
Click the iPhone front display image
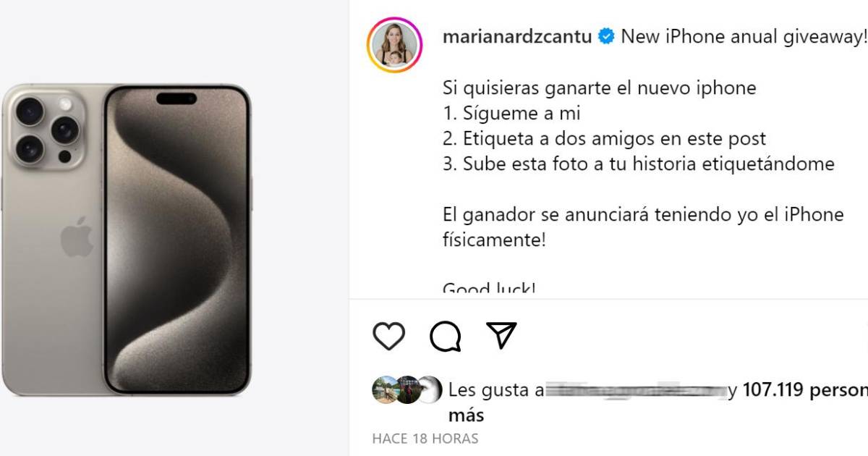(x=177, y=240)
